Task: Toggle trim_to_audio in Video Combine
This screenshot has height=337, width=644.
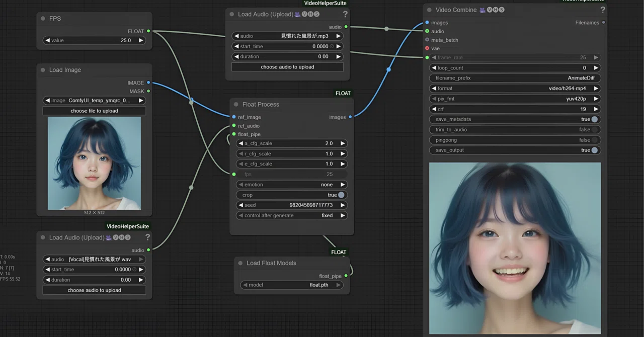Action: point(595,130)
